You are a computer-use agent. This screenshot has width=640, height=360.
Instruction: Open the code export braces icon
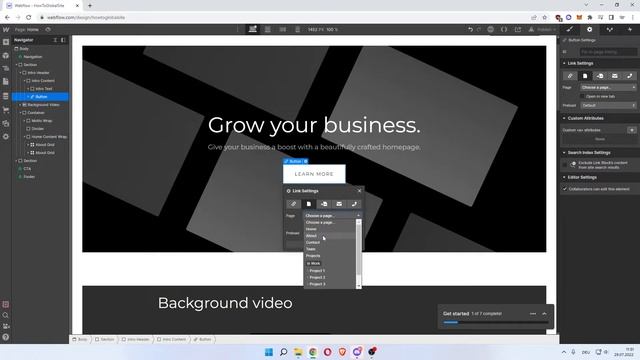tap(504, 29)
